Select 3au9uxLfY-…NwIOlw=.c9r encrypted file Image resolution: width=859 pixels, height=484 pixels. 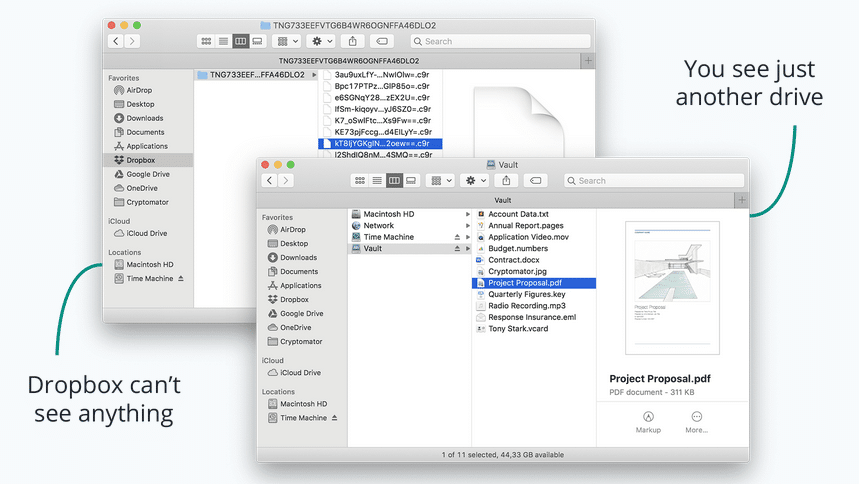click(381, 75)
